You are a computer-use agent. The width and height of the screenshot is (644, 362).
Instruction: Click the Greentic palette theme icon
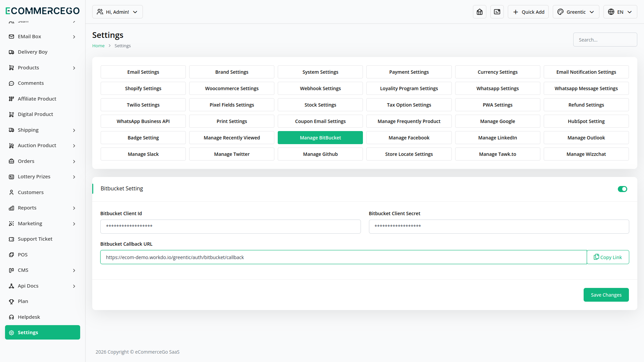(x=560, y=12)
